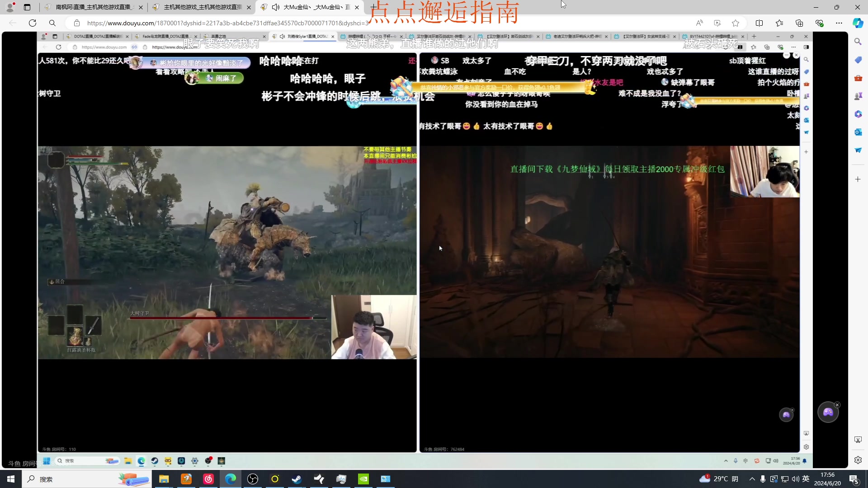Click the magnifier icon beside refresh

tap(52, 23)
